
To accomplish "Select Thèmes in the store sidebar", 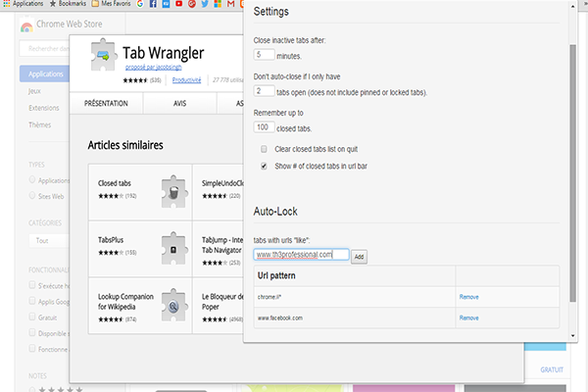I will coord(39,124).
